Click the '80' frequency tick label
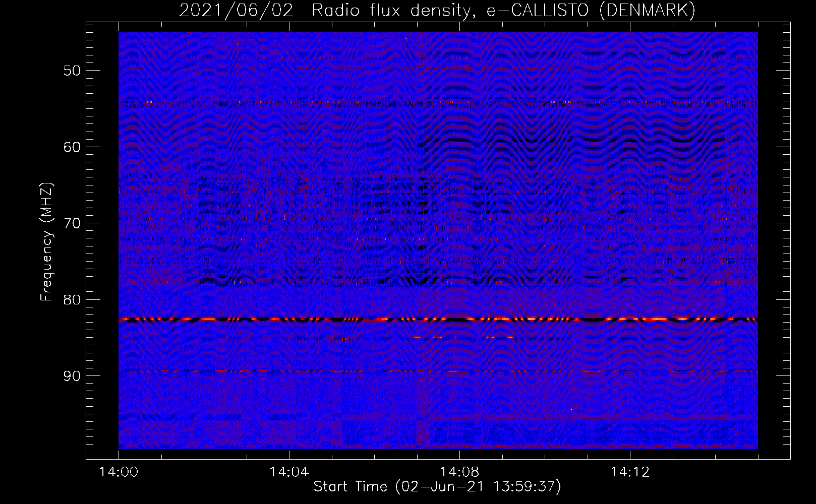 coord(72,300)
